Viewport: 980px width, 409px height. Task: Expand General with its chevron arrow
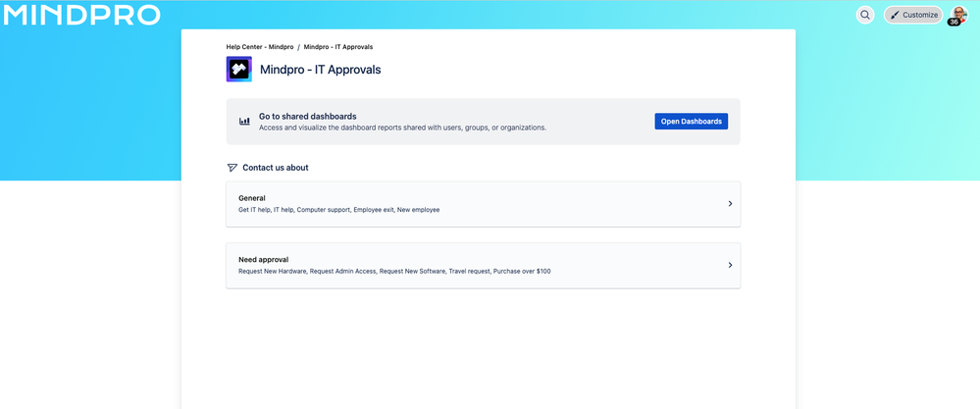[730, 204]
